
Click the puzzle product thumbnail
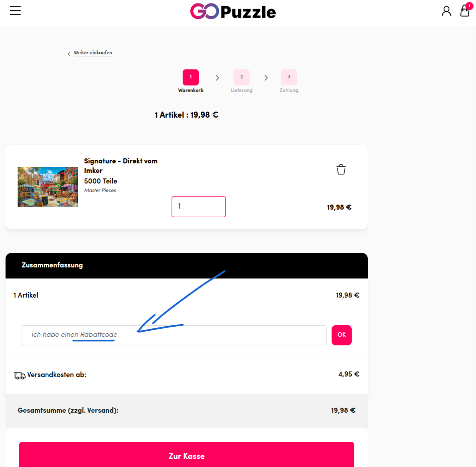47,186
